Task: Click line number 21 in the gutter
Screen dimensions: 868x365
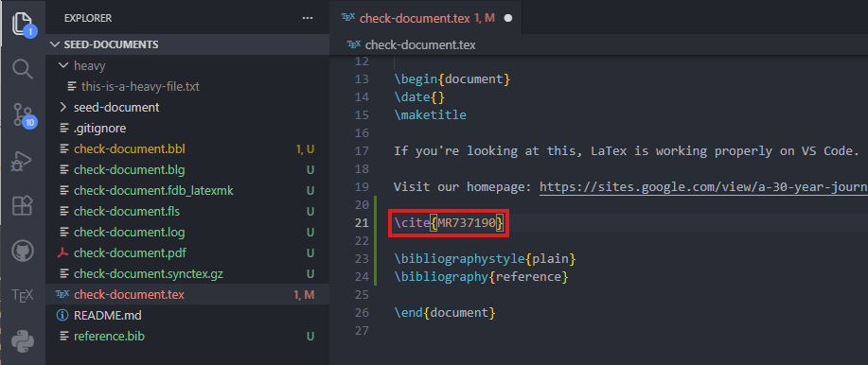Action: pyautogui.click(x=362, y=223)
